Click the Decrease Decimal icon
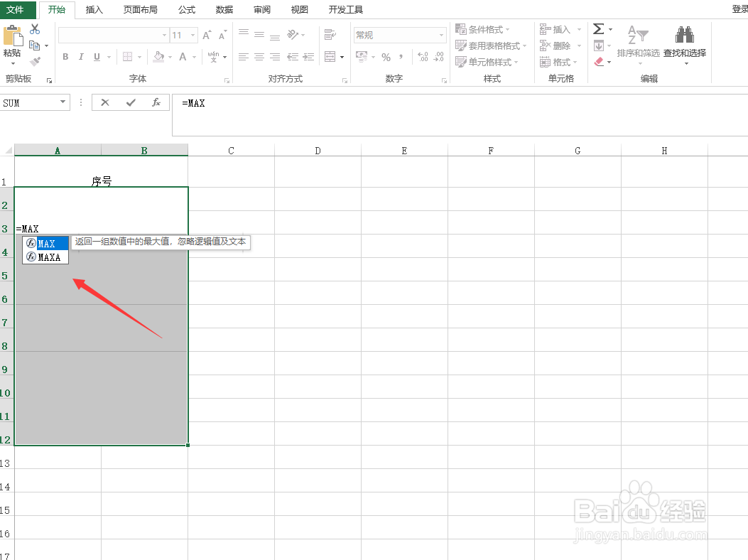This screenshot has width=748, height=560. [x=439, y=57]
